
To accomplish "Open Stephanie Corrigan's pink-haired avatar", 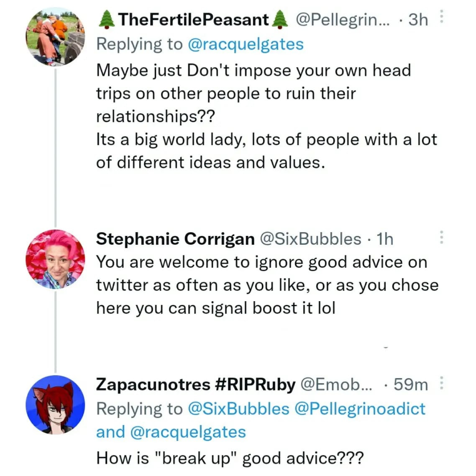I will coord(55,259).
